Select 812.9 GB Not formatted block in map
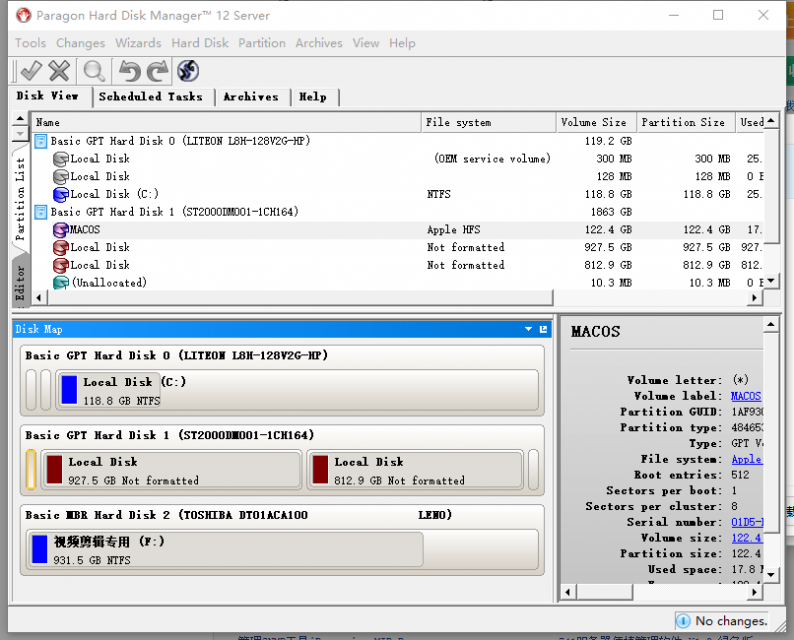The image size is (794, 640). 415,470
